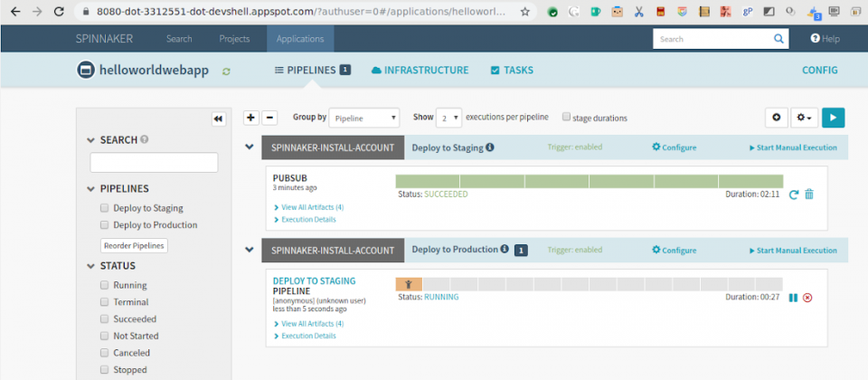Collapse the SEARCH filter section

[91, 140]
